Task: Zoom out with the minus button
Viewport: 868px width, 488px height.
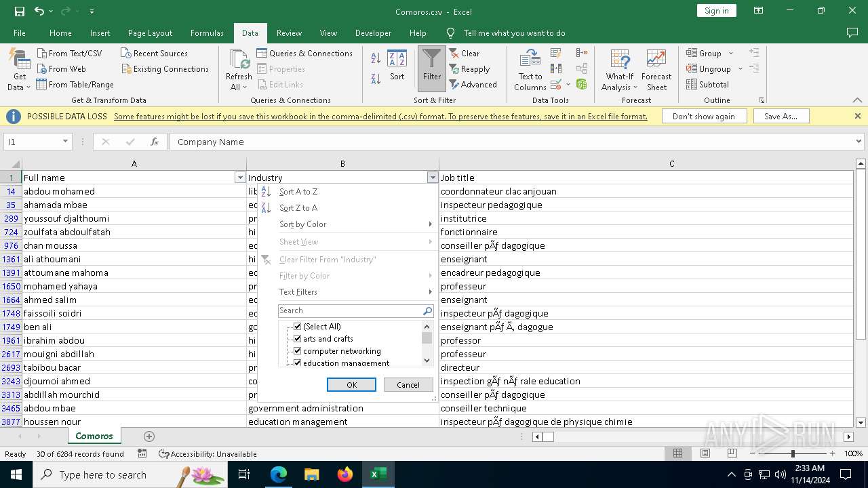Action: point(753,453)
